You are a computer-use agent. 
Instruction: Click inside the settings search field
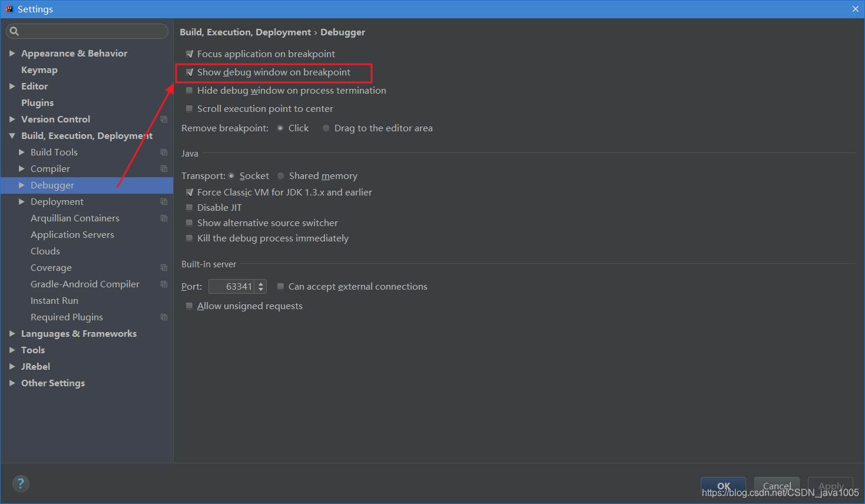point(87,31)
